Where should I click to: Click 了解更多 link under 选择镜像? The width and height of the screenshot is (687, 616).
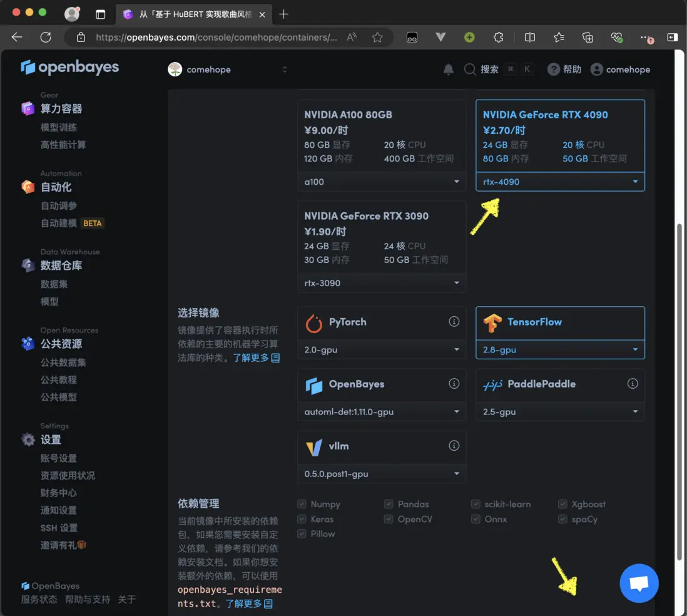pyautogui.click(x=256, y=357)
